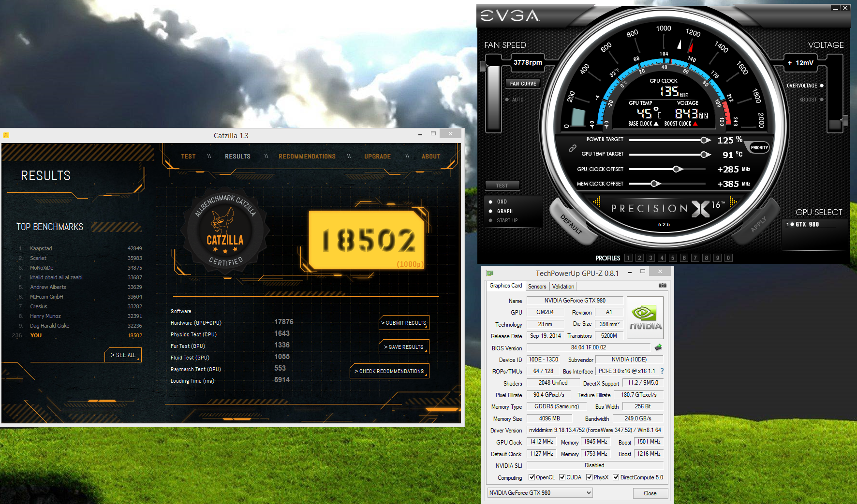Click the PRIORITY button in Precision X

pos(759,148)
